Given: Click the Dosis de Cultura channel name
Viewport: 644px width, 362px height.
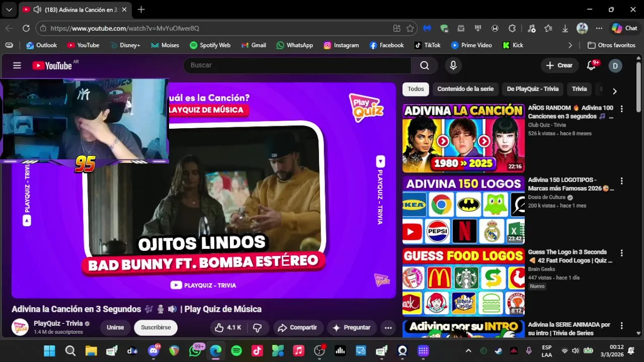Looking at the screenshot, I should pyautogui.click(x=547, y=197).
